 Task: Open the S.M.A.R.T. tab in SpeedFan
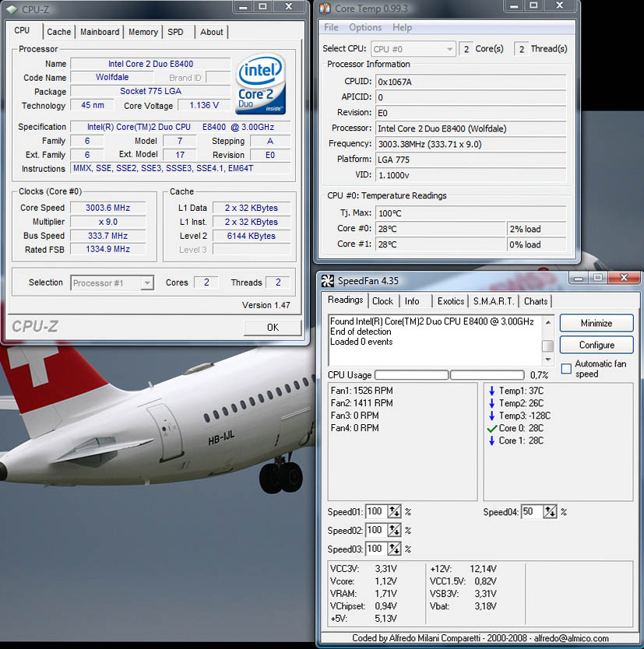493,301
